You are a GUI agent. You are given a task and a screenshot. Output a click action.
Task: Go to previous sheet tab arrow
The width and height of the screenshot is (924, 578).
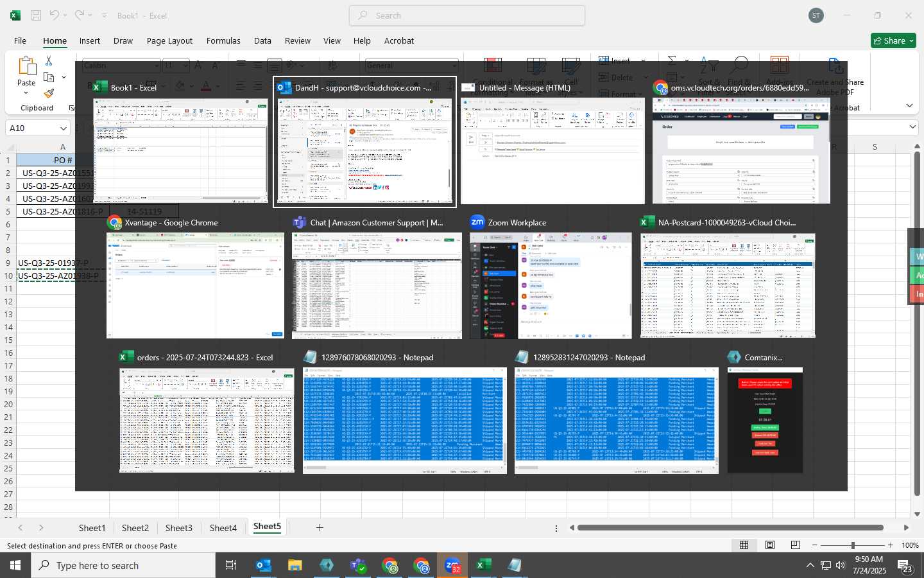pos(21,527)
